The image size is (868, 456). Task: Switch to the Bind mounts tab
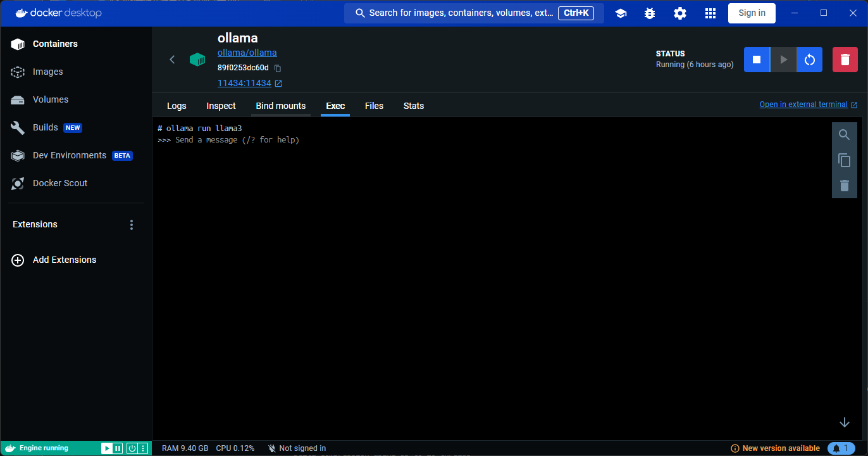(x=281, y=106)
